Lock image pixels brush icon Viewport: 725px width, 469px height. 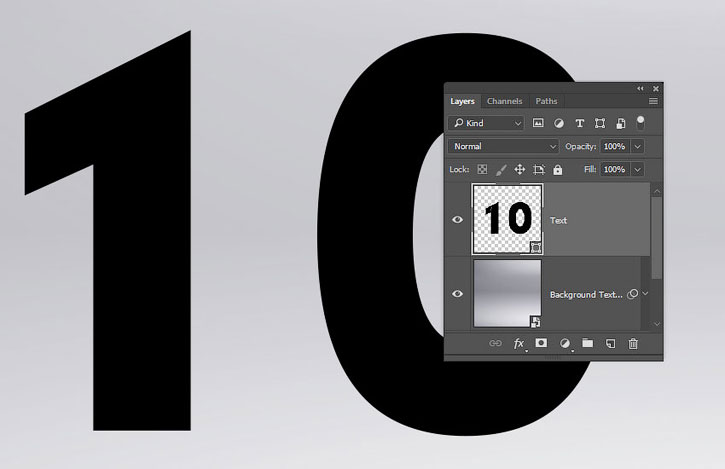pos(501,170)
